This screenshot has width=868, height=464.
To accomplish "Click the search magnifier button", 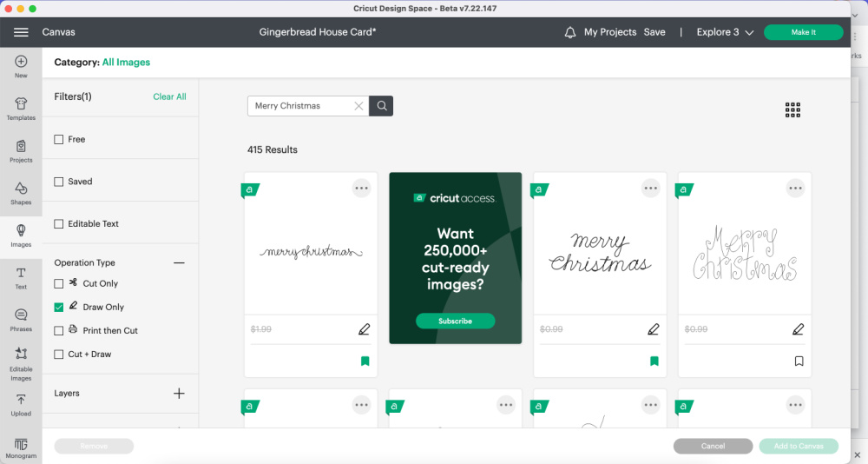I will pyautogui.click(x=381, y=106).
